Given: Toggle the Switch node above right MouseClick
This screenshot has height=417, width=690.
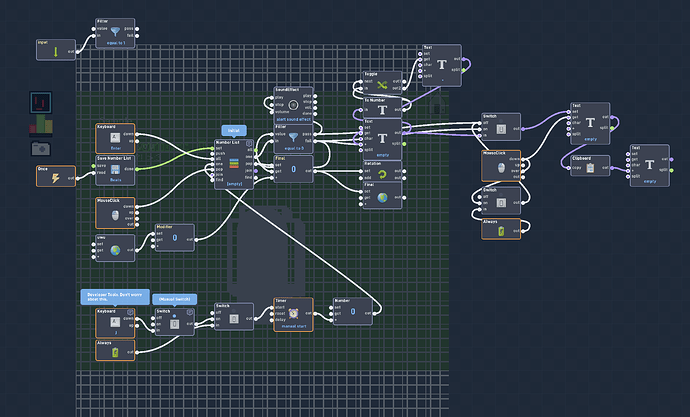Looking at the screenshot, I should pos(501,129).
